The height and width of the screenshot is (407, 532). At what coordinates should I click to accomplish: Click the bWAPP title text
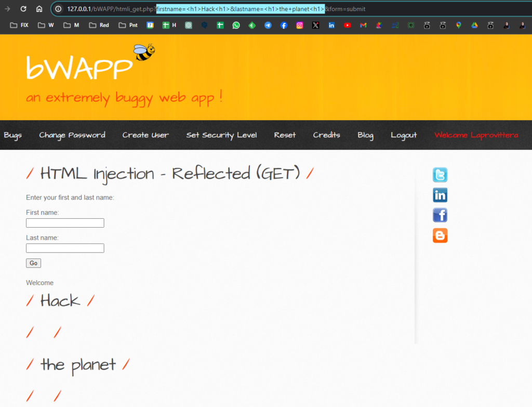pyautogui.click(x=79, y=68)
